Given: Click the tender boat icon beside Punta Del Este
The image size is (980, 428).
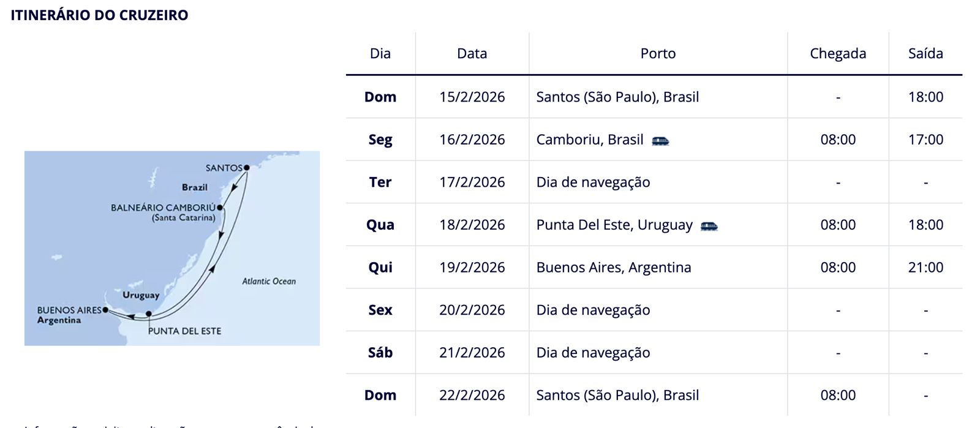Looking at the screenshot, I should pyautogui.click(x=709, y=226).
